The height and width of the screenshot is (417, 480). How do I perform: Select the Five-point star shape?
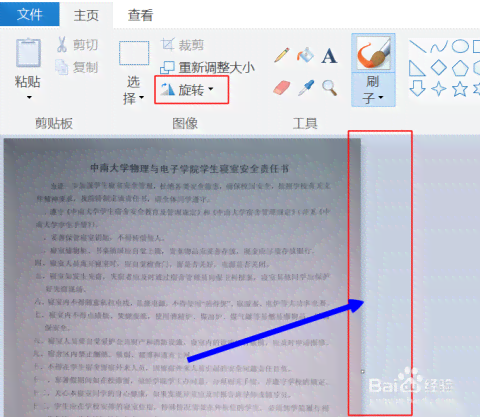click(x=460, y=89)
